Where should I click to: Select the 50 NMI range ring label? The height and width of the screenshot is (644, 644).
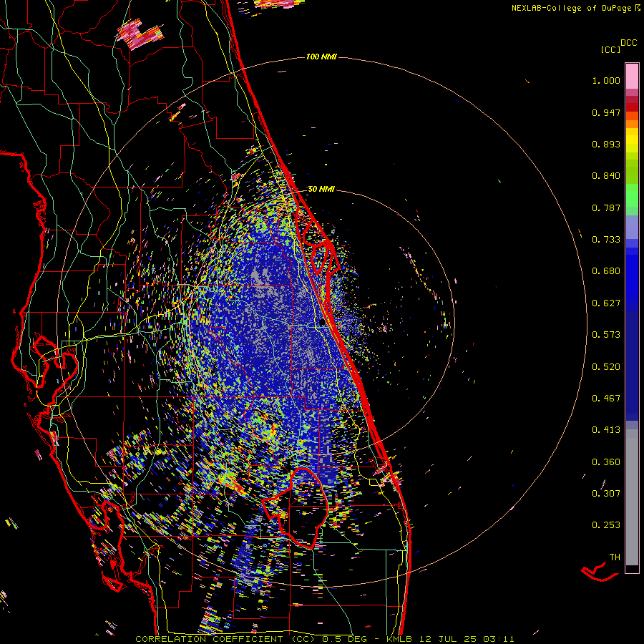pos(321,189)
